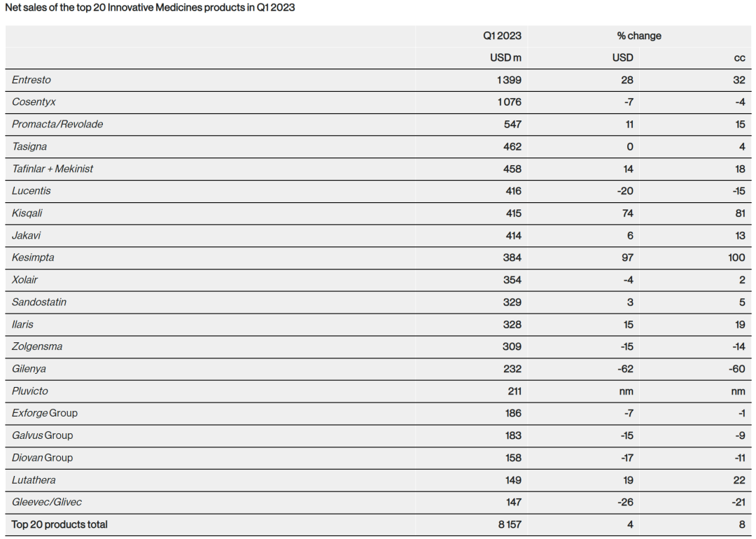Click Kisqali net sales value 415
Viewport: 756px width, 539px height.
(x=512, y=213)
